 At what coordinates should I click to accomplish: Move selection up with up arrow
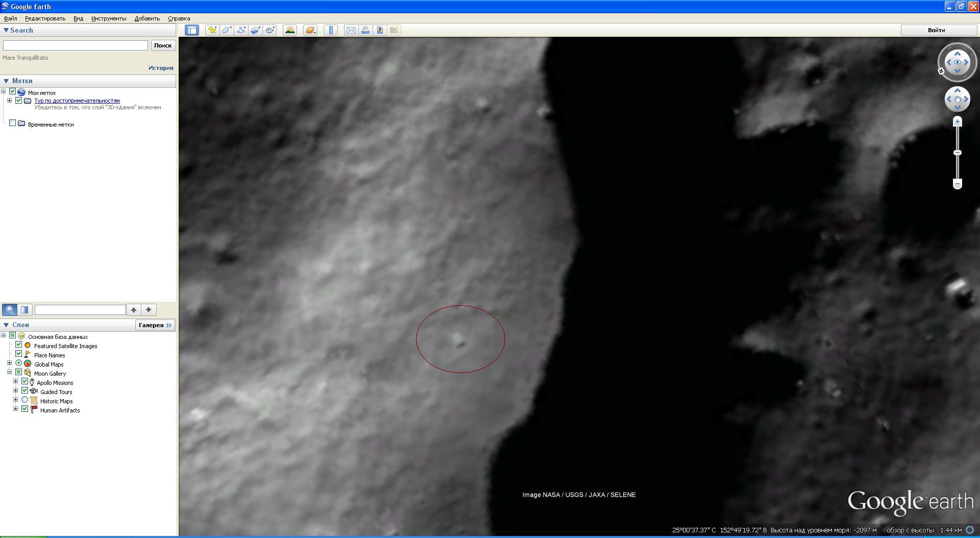point(134,310)
